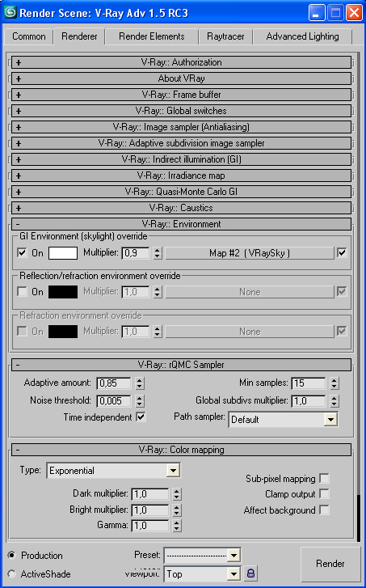
Task: Click the Map #2 (VRaySky) button
Action: click(250, 253)
